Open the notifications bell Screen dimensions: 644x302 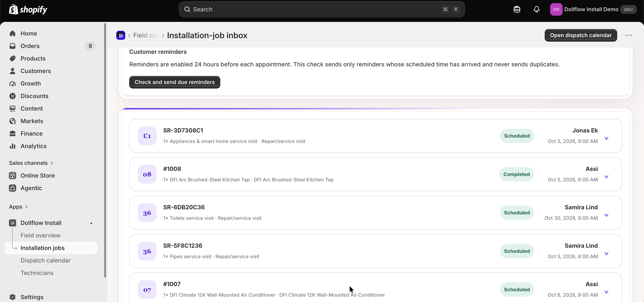[536, 9]
